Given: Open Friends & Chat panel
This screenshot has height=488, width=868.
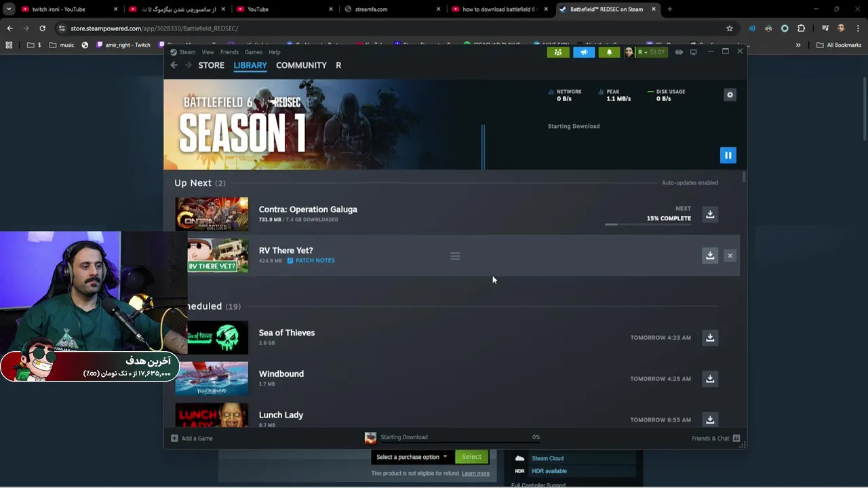Looking at the screenshot, I should 715,439.
